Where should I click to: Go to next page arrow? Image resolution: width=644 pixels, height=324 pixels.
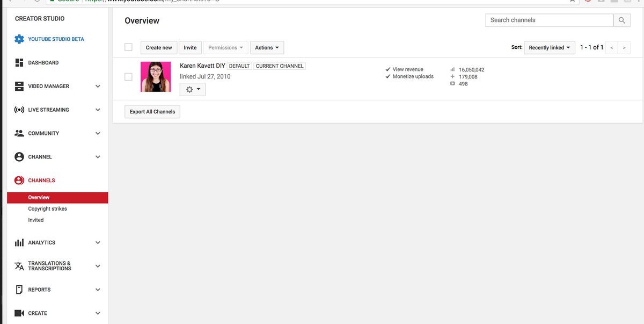click(x=624, y=48)
